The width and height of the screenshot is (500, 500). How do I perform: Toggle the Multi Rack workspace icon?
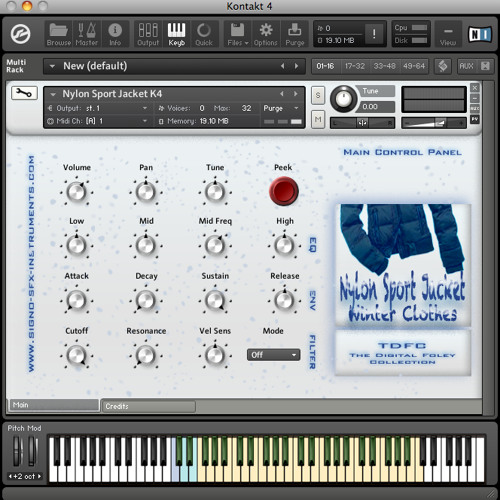443,66
